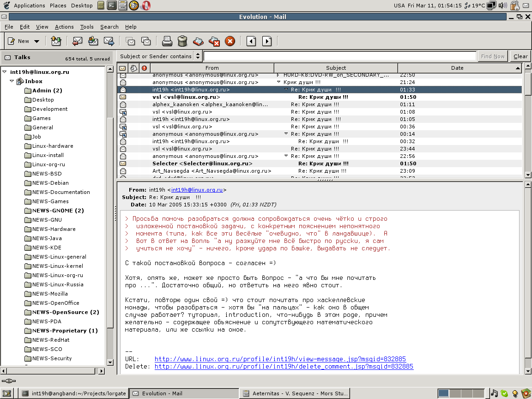Open the file cabinet launcher in top panel
The height and width of the screenshot is (399, 532).
tap(101, 6)
